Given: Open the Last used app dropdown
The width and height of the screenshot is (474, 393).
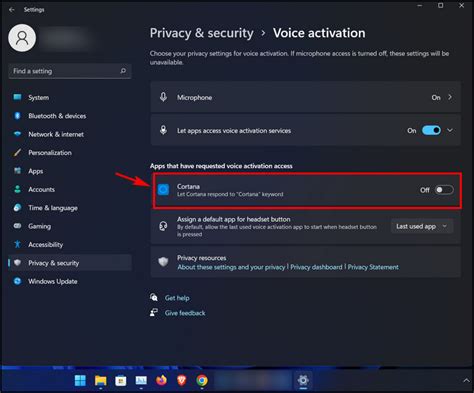Looking at the screenshot, I should tap(422, 226).
